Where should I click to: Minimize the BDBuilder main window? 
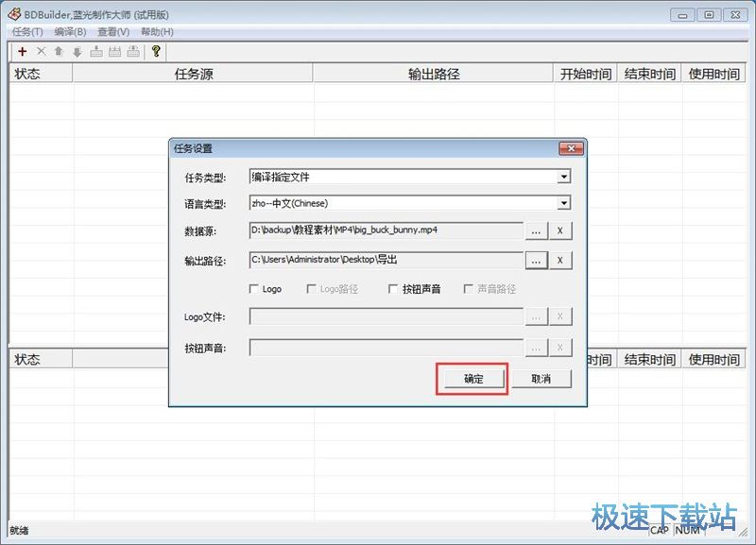click(682, 15)
